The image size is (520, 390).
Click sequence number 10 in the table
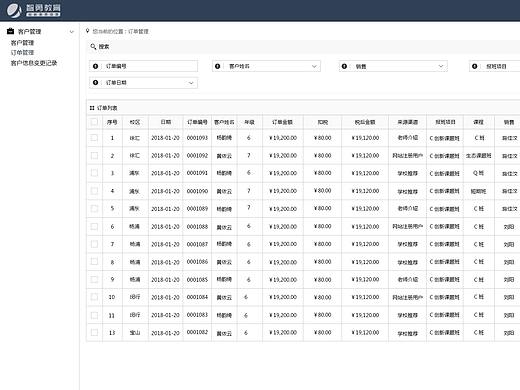[x=112, y=297]
